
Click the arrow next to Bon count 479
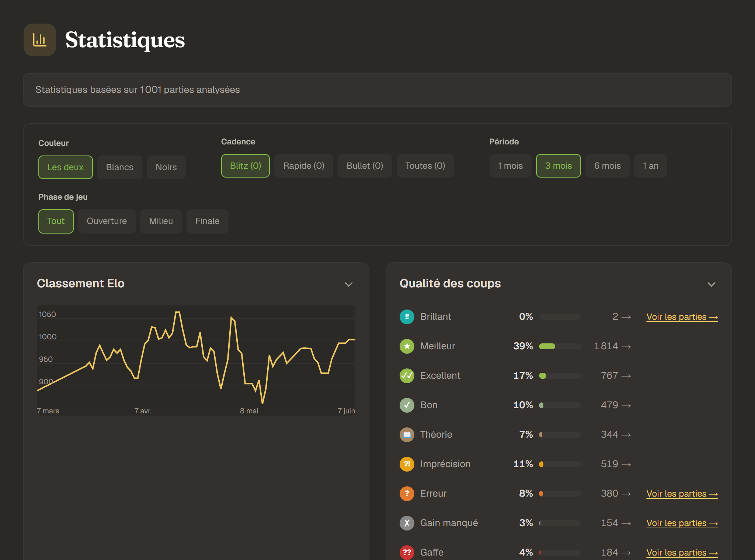[626, 405]
